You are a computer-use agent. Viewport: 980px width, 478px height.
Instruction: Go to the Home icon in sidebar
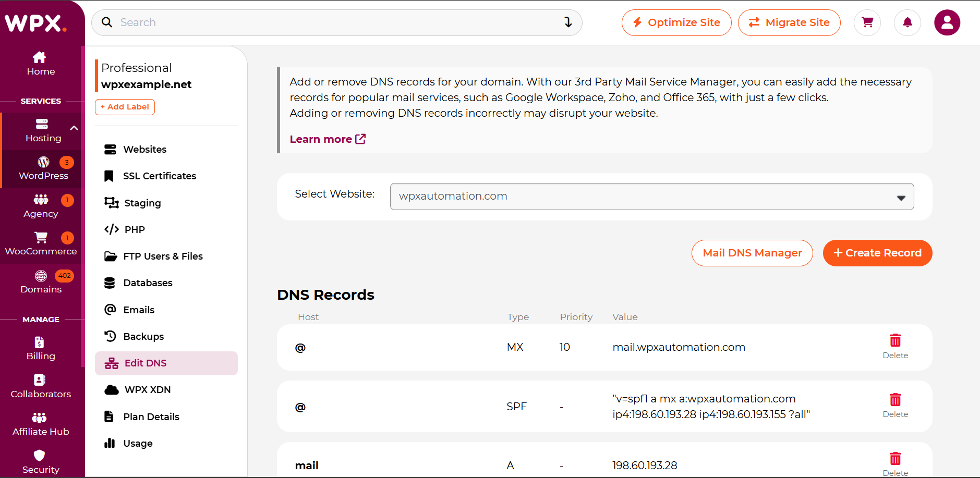[40, 57]
